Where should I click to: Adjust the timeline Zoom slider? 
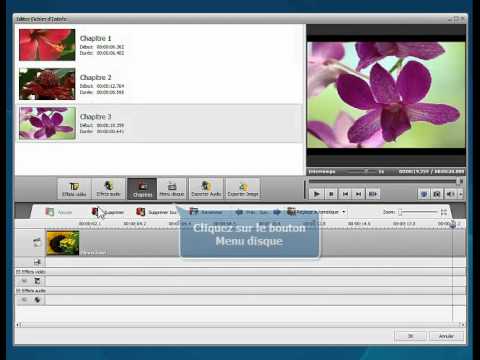coord(418,212)
